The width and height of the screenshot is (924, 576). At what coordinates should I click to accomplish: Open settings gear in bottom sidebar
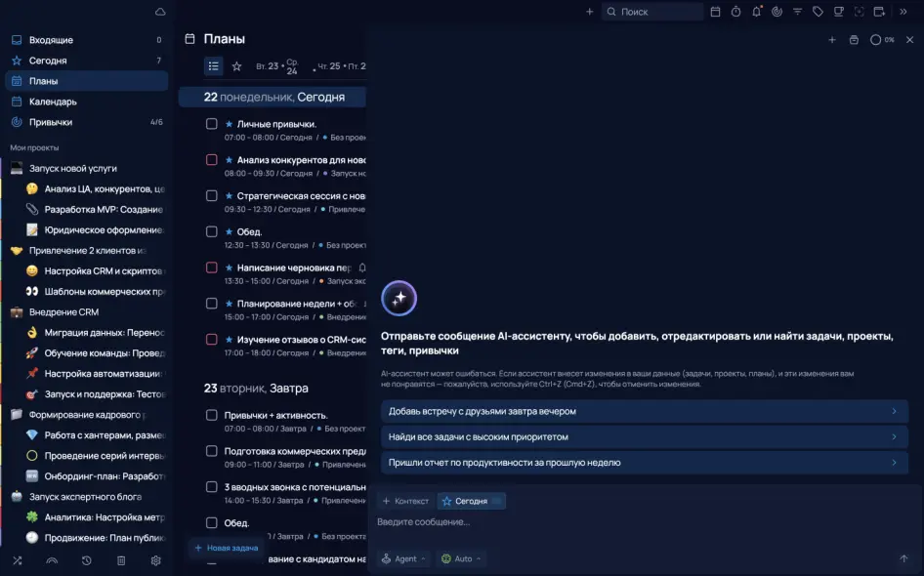pos(155,560)
